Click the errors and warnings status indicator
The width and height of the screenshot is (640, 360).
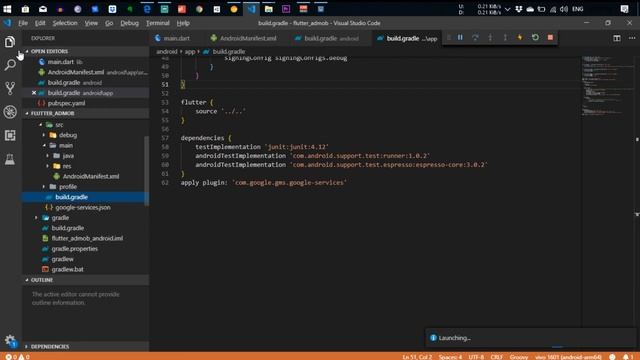pos(18,357)
